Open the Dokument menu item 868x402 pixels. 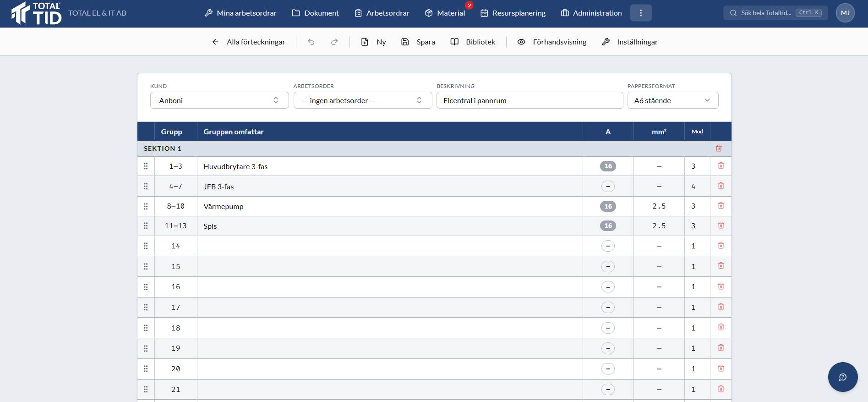pos(316,13)
